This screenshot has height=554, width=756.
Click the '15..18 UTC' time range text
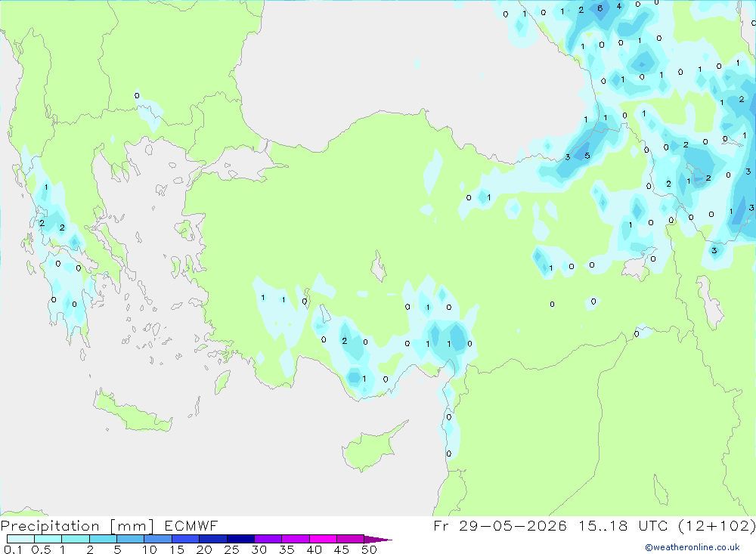pos(625,525)
